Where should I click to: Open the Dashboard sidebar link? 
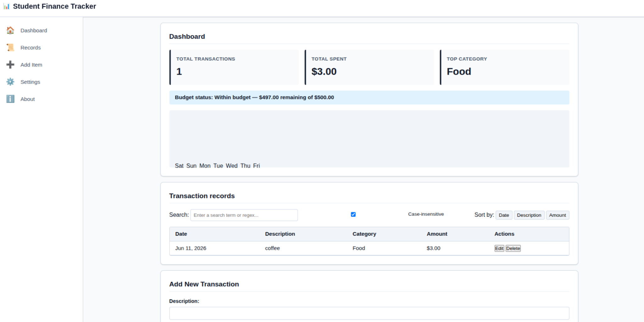point(34,30)
